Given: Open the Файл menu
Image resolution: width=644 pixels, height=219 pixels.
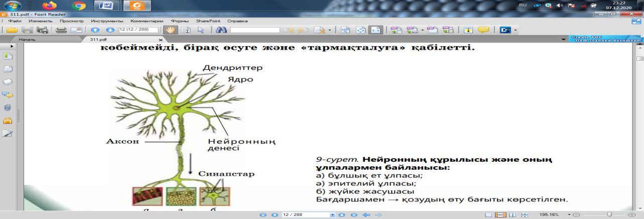Looking at the screenshot, I should coord(15,21).
